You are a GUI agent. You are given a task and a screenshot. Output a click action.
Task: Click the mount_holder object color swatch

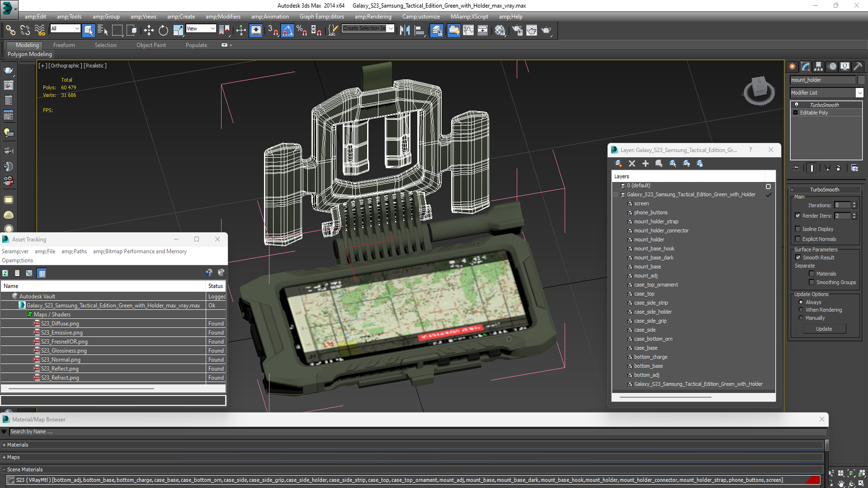point(861,80)
